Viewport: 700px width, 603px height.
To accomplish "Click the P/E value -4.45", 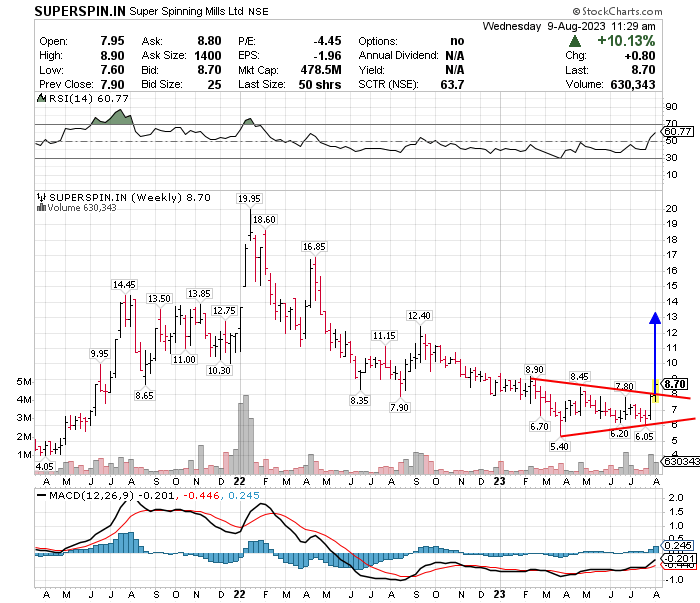I will point(327,41).
